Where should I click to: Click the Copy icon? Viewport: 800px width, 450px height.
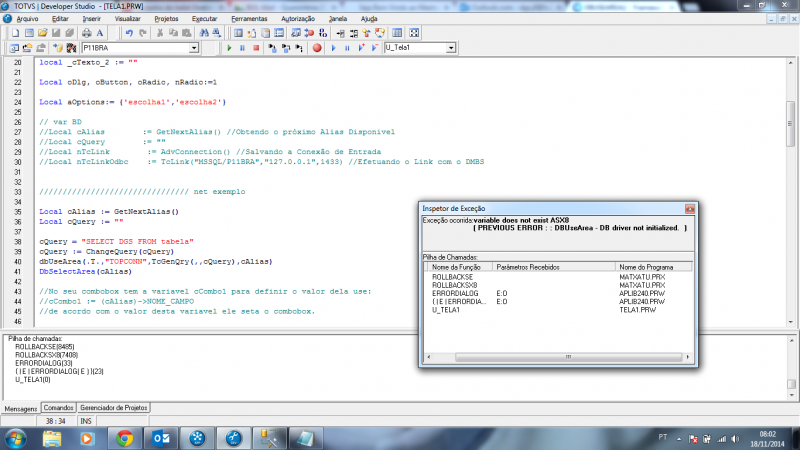coord(173,33)
